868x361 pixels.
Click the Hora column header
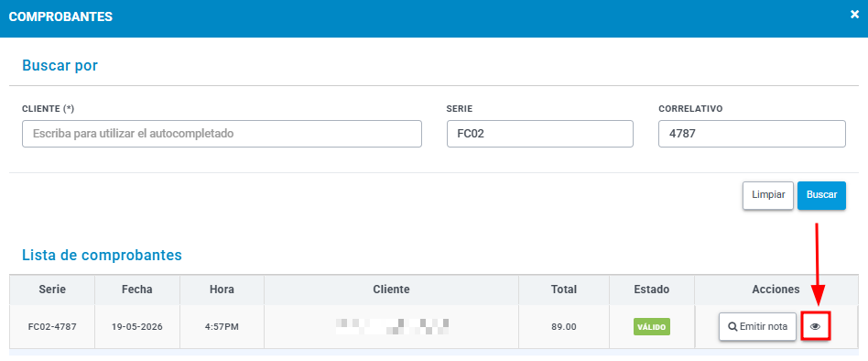(x=222, y=290)
